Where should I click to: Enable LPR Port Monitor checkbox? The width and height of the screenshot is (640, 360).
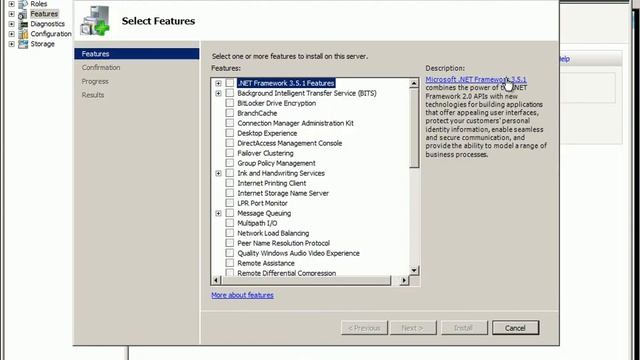[x=230, y=203]
